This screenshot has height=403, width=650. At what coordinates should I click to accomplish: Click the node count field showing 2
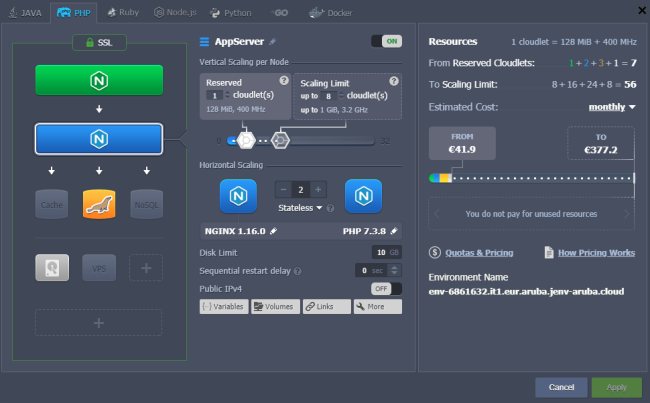coord(301,190)
